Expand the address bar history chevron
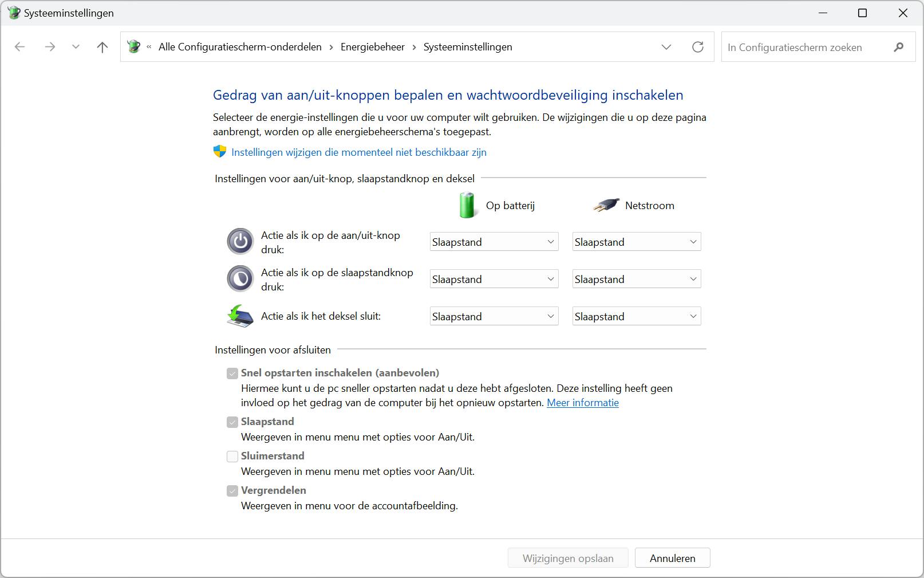This screenshot has height=578, width=924. tap(666, 47)
